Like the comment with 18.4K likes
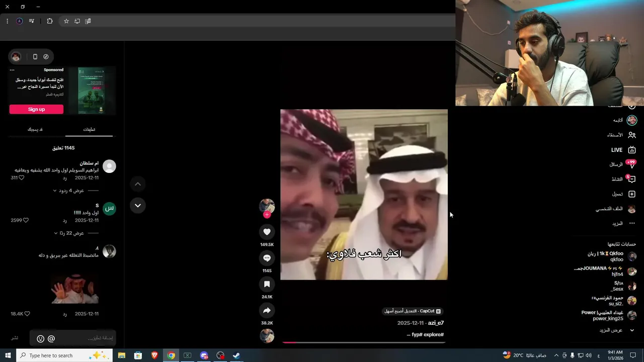 tap(27, 314)
